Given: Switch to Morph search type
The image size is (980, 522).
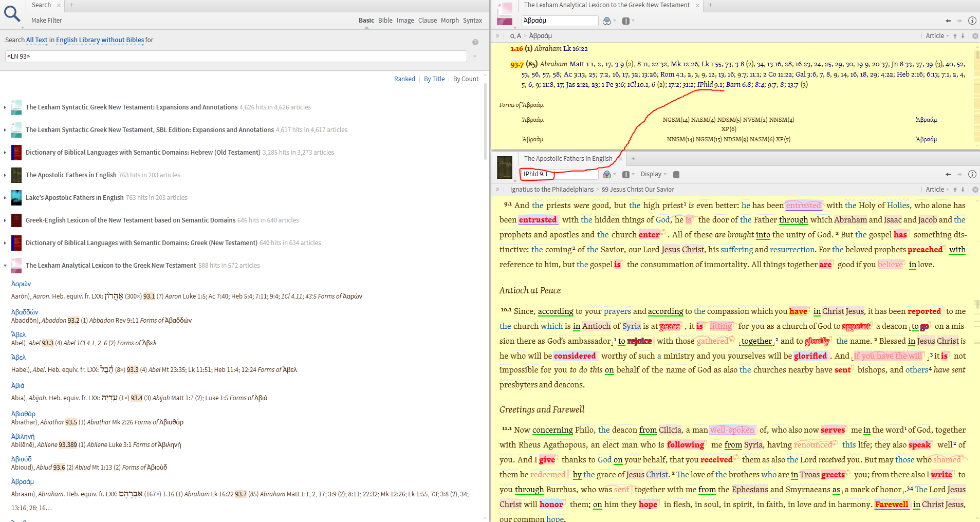Looking at the screenshot, I should tap(450, 21).
